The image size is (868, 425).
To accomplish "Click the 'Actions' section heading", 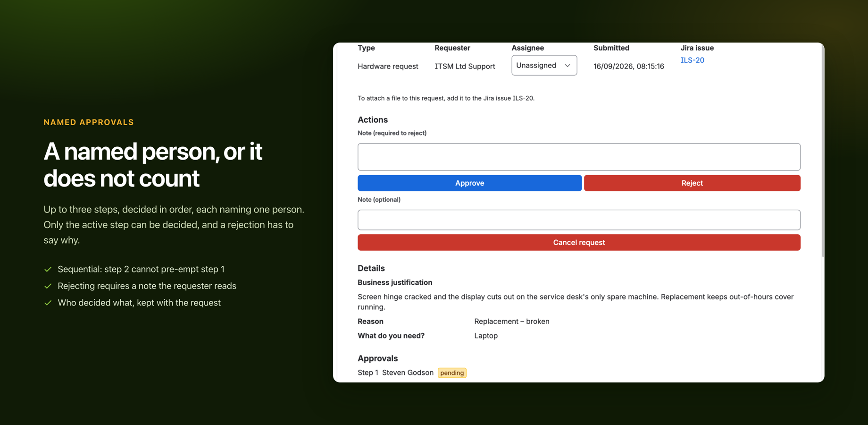I will click(x=373, y=120).
